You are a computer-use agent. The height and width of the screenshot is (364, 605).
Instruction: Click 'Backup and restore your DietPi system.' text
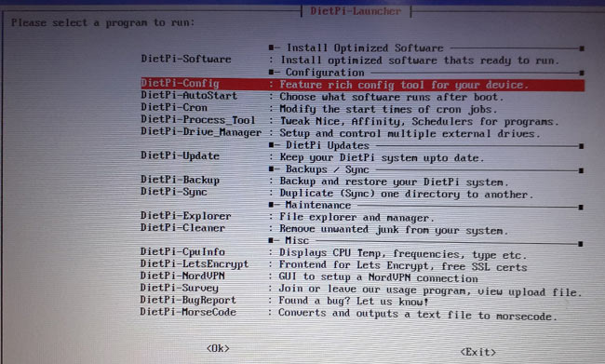coord(395,182)
